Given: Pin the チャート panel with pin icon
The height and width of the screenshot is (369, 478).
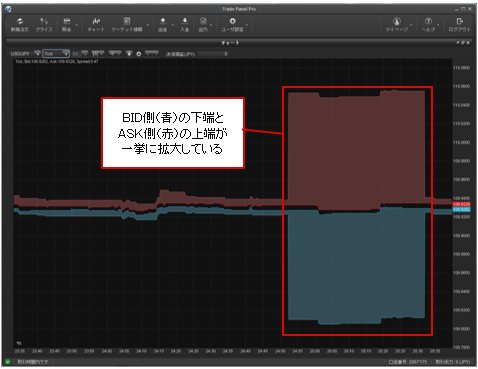Looking at the screenshot, I should (x=458, y=43).
